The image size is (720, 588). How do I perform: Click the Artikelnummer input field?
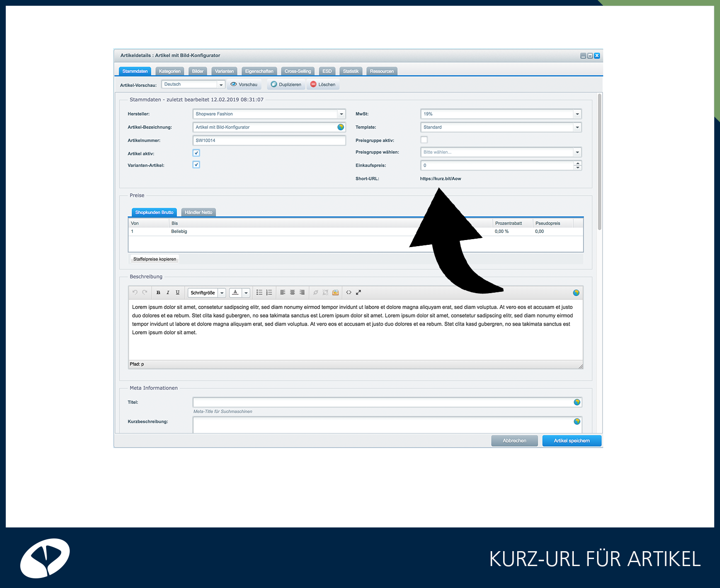point(269,140)
